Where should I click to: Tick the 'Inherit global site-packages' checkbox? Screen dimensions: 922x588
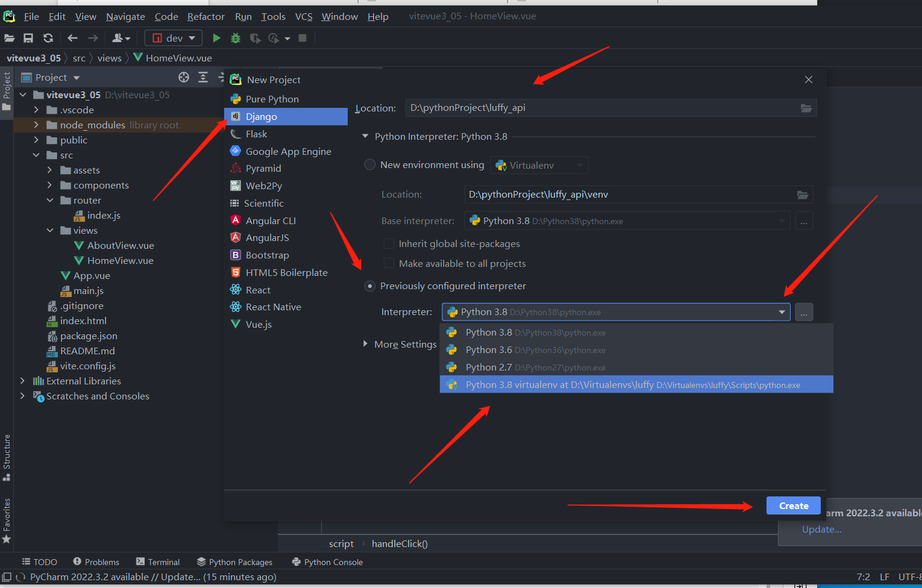coord(389,243)
